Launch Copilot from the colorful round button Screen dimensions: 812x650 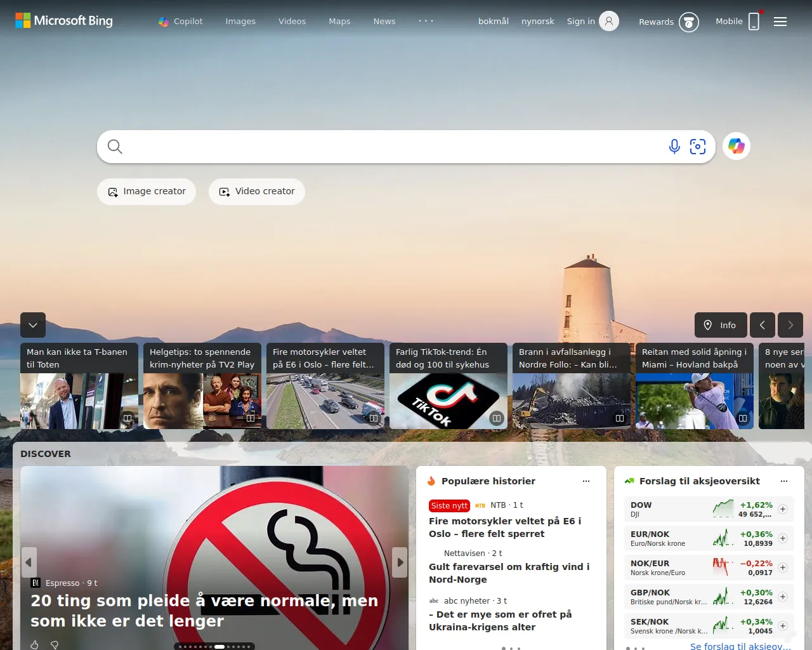(737, 146)
